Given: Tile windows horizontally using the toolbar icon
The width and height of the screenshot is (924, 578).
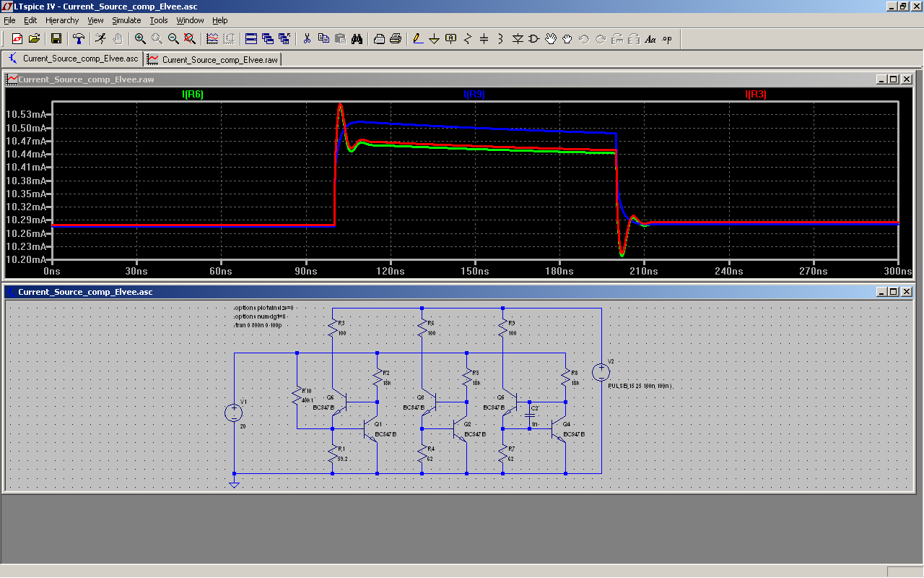Looking at the screenshot, I should pyautogui.click(x=251, y=38).
